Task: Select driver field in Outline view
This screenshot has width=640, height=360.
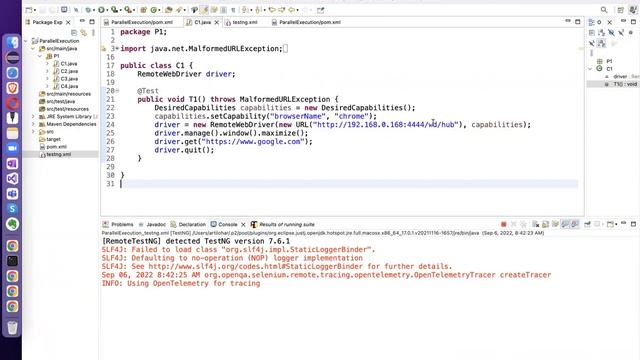Action: [621, 76]
